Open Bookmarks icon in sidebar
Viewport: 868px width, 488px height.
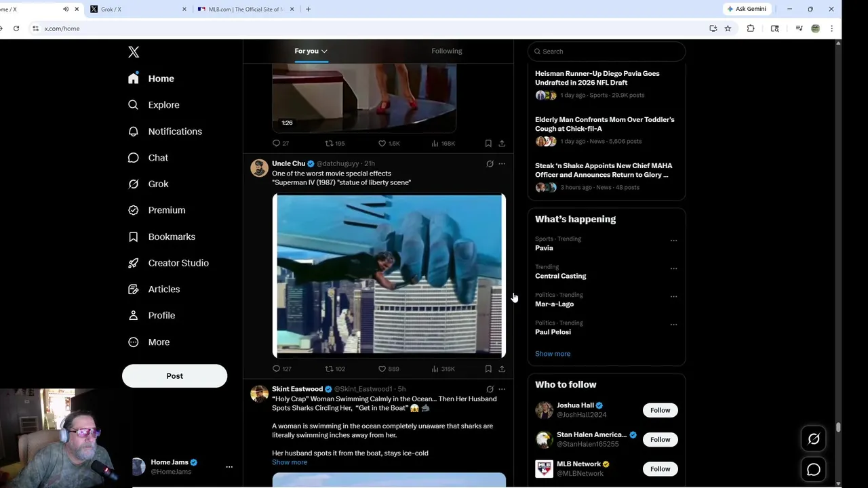(134, 237)
